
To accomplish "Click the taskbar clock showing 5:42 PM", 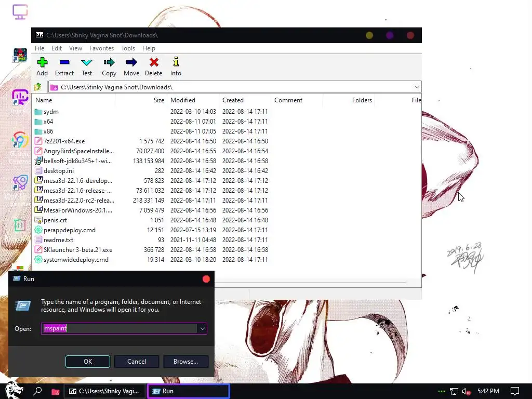I will click(x=488, y=391).
